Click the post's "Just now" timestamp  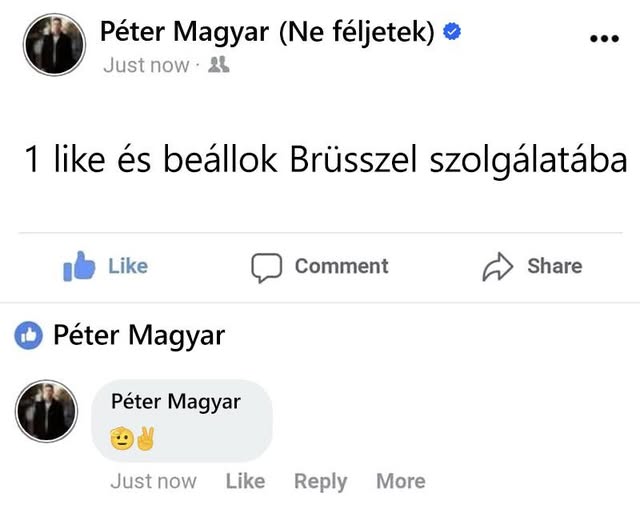[x=145, y=65]
